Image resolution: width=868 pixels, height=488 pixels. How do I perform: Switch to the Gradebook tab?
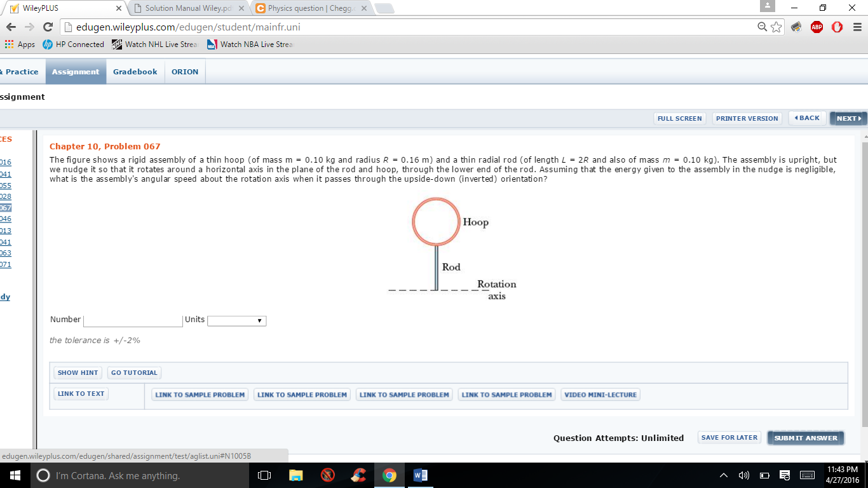135,71
